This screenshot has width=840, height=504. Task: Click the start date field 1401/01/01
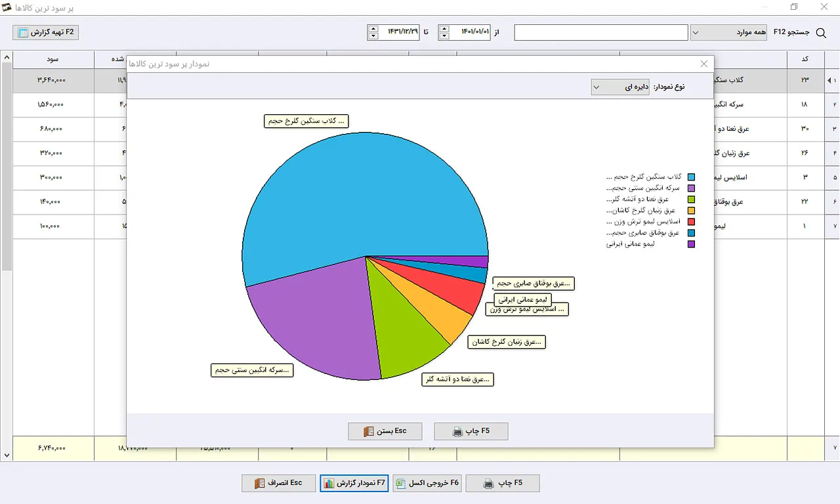click(x=470, y=32)
